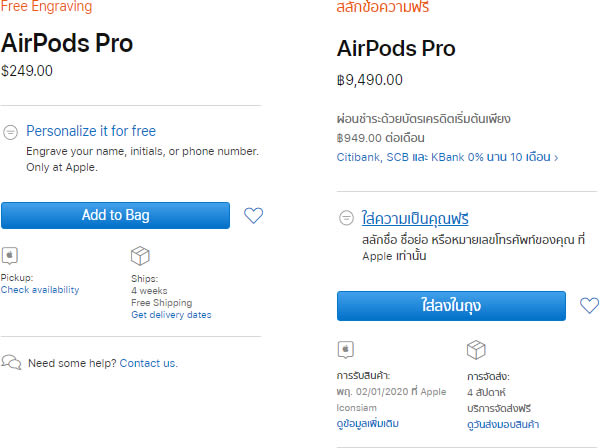Click the shipping box icon in the Thai panel
This screenshot has height=448, width=600.
[476, 349]
